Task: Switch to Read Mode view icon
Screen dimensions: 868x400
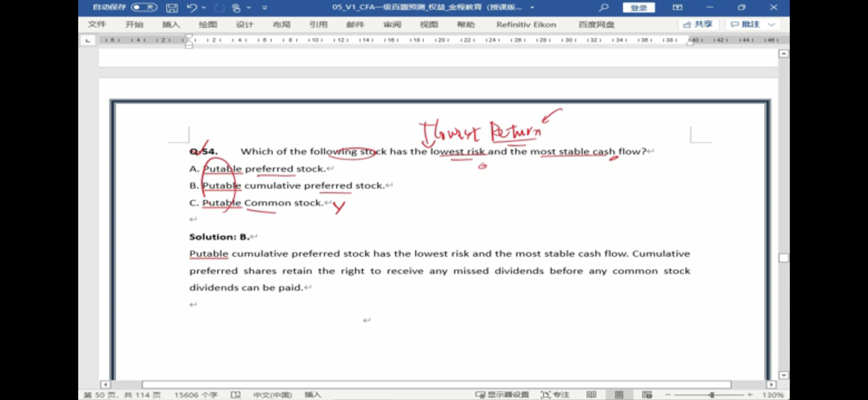Action: tap(591, 395)
